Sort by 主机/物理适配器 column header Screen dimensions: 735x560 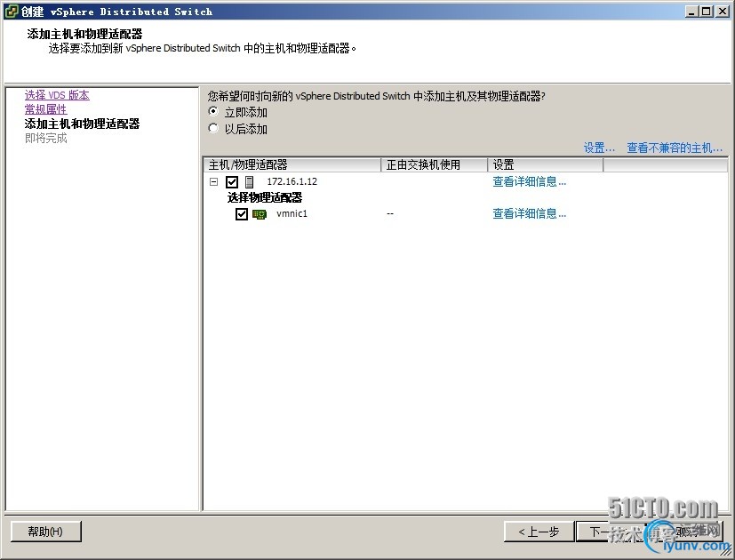pos(292,164)
